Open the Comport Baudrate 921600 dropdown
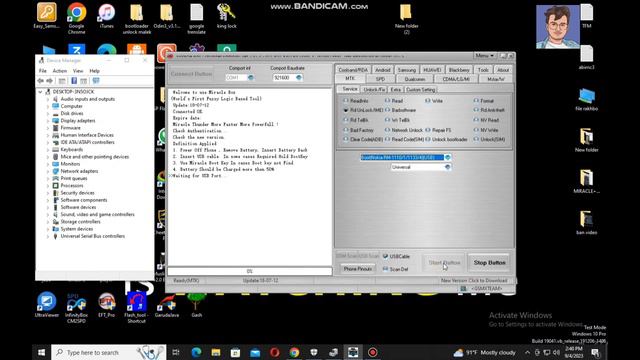The height and width of the screenshot is (360, 640). coord(299,78)
